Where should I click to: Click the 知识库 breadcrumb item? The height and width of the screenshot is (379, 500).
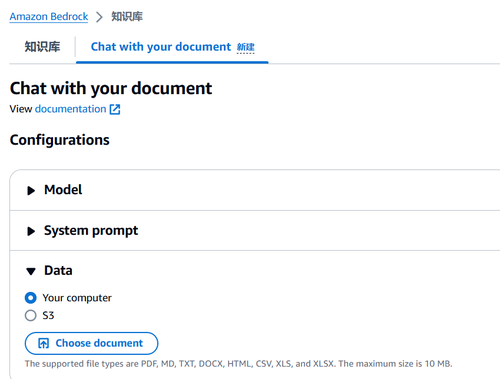(127, 17)
